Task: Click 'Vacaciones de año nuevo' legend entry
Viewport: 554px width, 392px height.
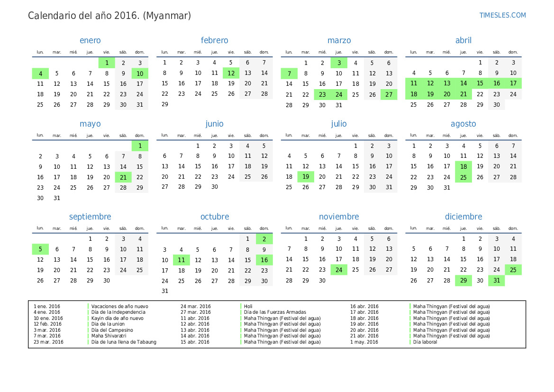Action: 120,307
